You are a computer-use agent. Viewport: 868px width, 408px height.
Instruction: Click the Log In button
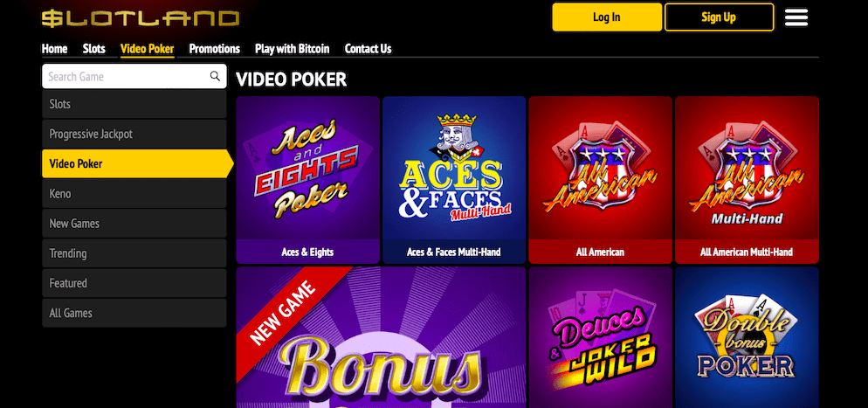click(607, 17)
